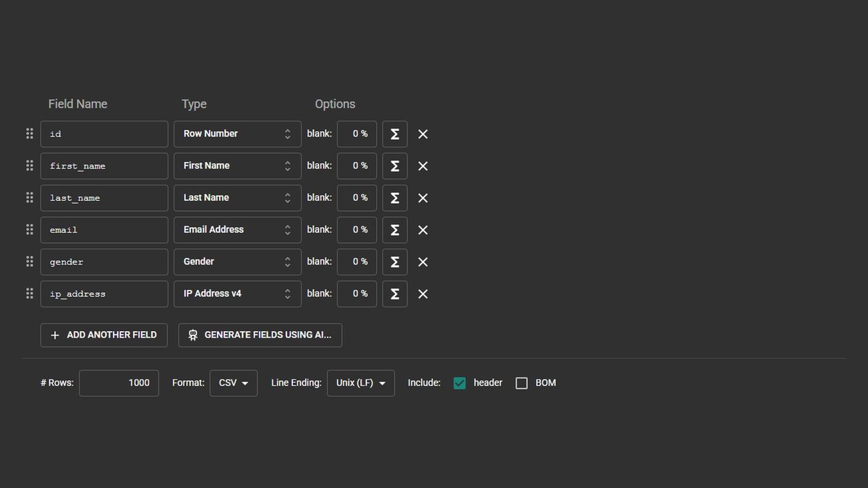Edit the email field name input
Screen dimensions: 868x488
point(104,230)
